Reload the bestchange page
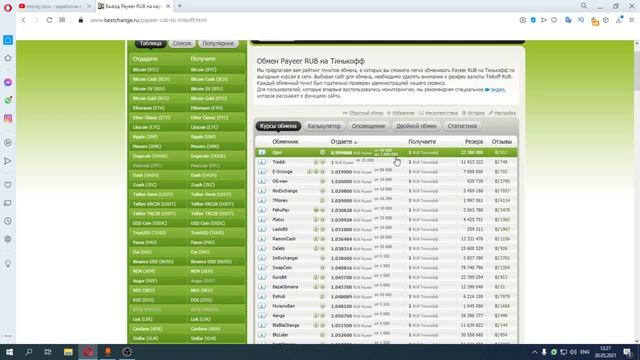640x360 pixels. tap(49, 20)
